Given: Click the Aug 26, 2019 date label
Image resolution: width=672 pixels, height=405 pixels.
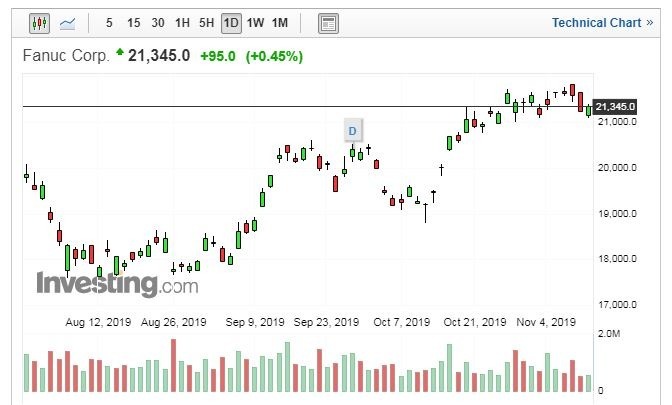Looking at the screenshot, I should pos(174,322).
